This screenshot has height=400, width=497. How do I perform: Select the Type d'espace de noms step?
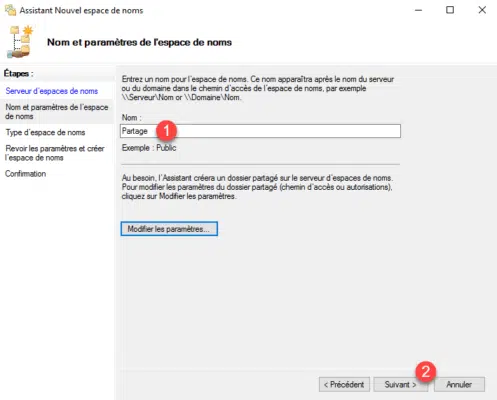coord(45,132)
